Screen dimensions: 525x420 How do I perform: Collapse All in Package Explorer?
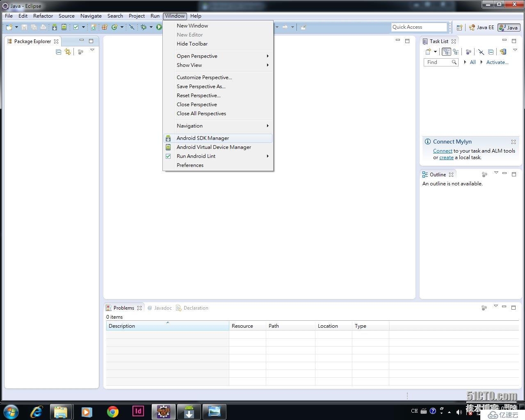click(x=58, y=52)
